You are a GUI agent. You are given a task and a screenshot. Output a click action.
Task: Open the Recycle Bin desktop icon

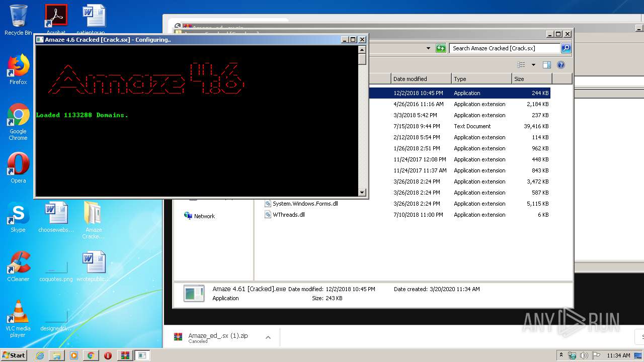click(18, 20)
